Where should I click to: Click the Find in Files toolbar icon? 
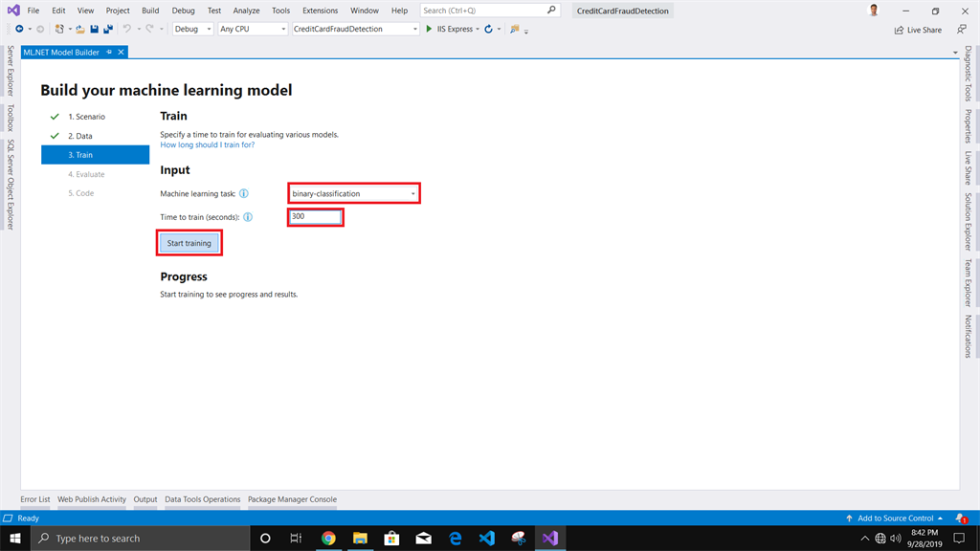coord(514,29)
